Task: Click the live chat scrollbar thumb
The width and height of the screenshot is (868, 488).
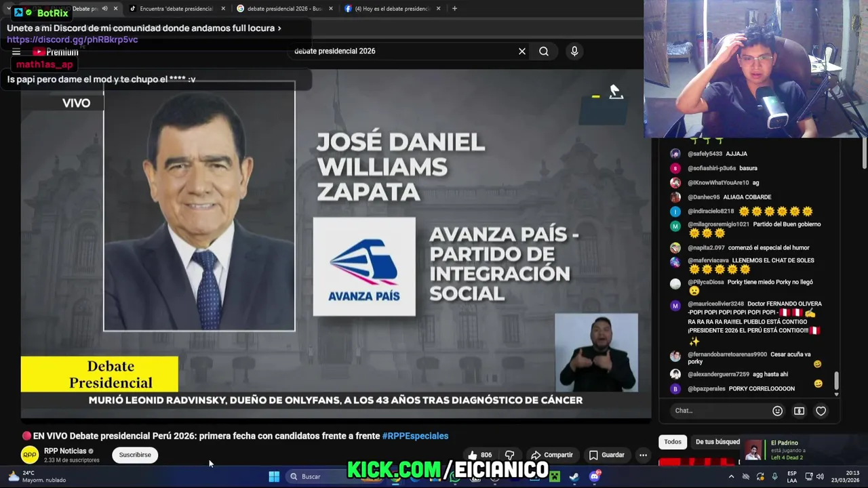Action: coord(836,380)
